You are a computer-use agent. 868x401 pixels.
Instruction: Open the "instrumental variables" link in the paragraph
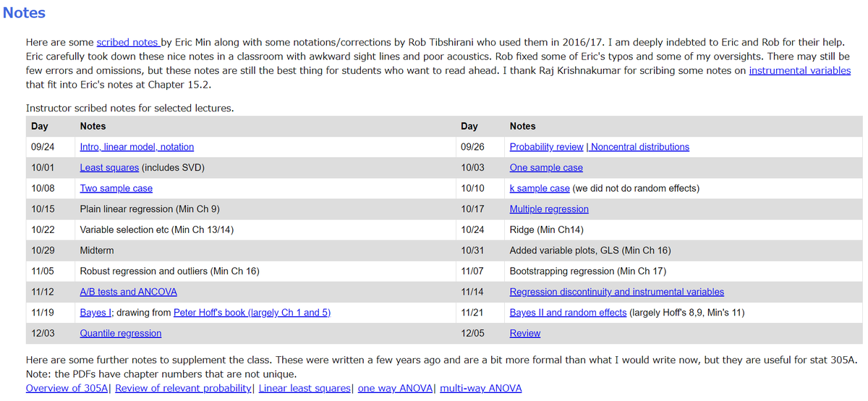tap(799, 70)
